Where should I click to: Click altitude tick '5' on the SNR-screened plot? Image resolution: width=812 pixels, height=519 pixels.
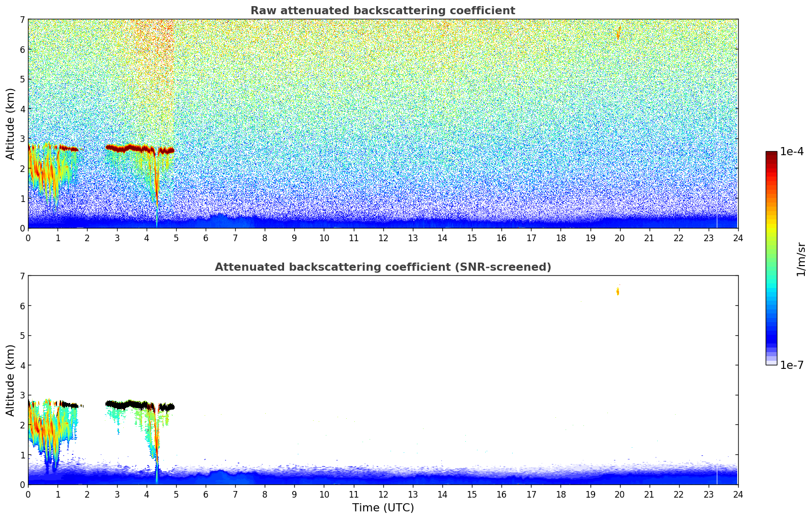click(x=22, y=336)
